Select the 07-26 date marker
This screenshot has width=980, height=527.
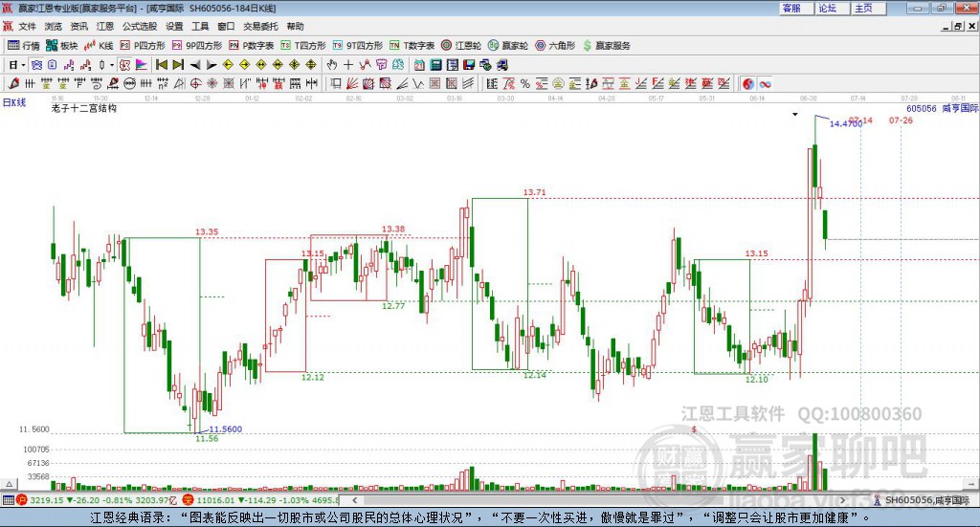901,120
